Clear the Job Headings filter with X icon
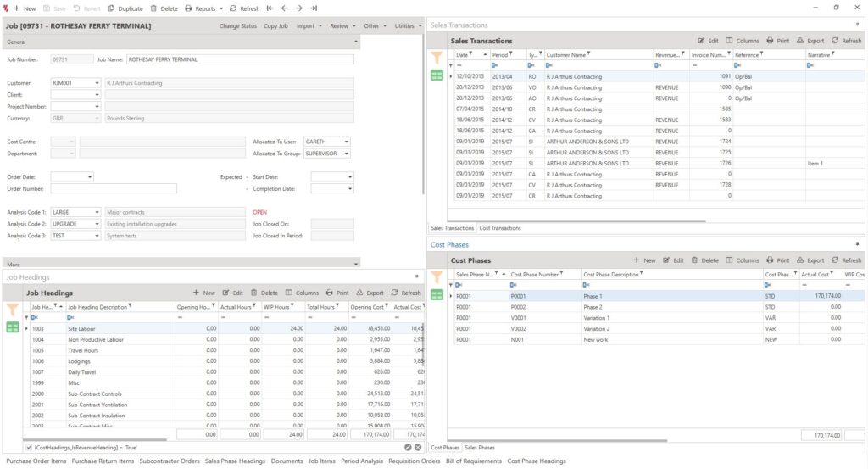Screen dimensions: 868x469 click(x=418, y=447)
